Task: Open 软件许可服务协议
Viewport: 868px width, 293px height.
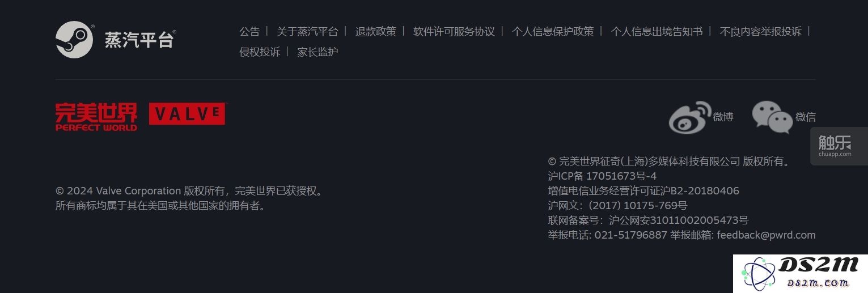Action: (x=454, y=32)
